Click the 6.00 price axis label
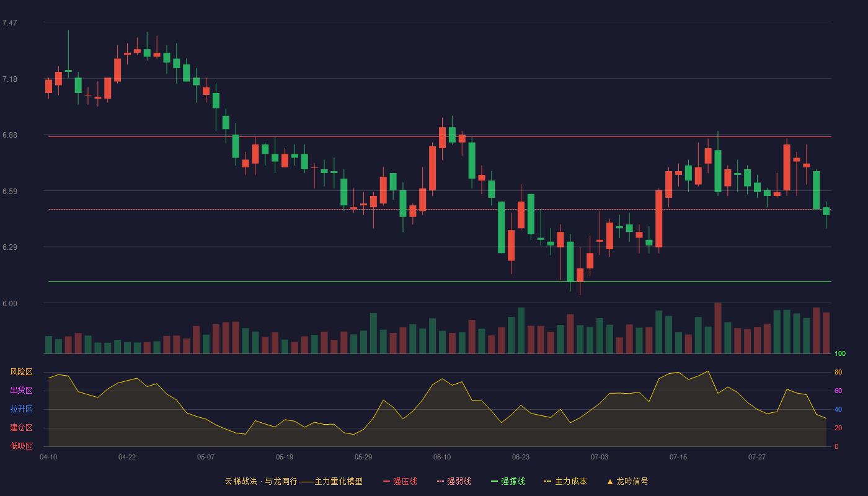The height and width of the screenshot is (496, 868). click(10, 304)
